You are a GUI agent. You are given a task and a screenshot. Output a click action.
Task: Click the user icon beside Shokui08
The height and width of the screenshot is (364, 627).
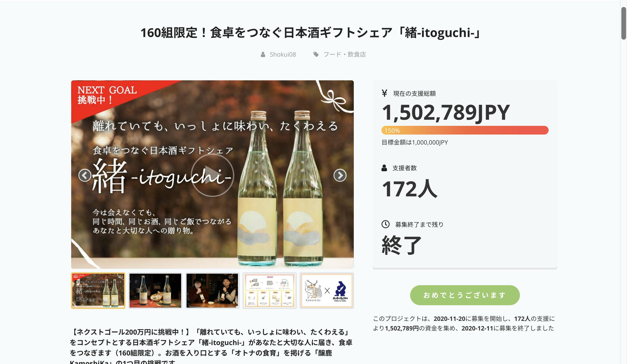pos(263,54)
